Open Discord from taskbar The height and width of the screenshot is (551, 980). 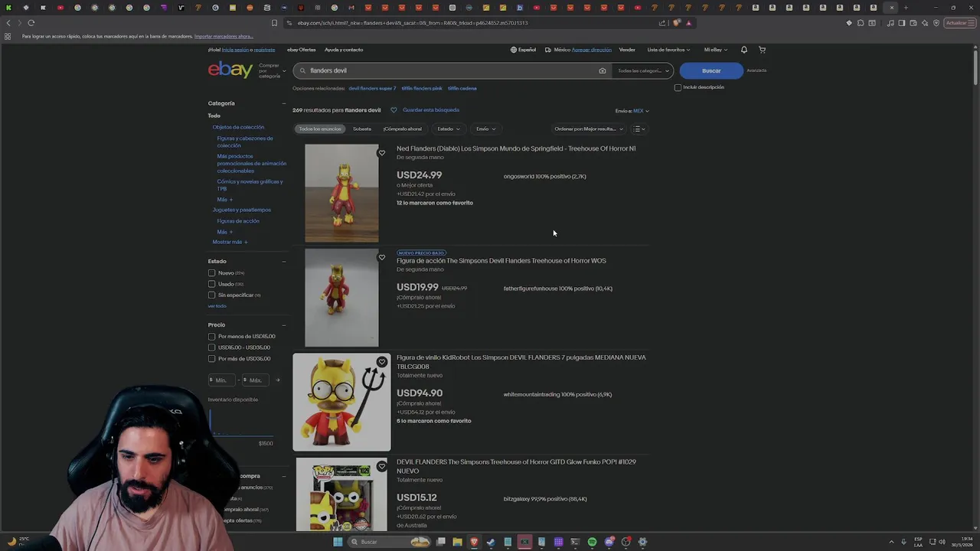click(x=609, y=542)
